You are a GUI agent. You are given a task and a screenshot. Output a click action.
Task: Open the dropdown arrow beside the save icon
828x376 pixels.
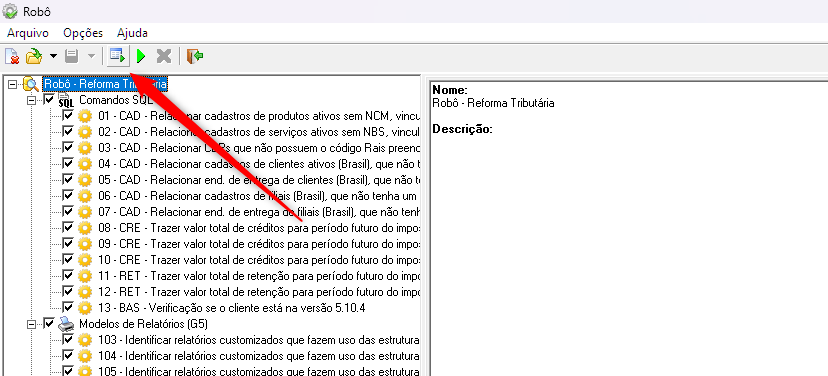[x=91, y=55]
